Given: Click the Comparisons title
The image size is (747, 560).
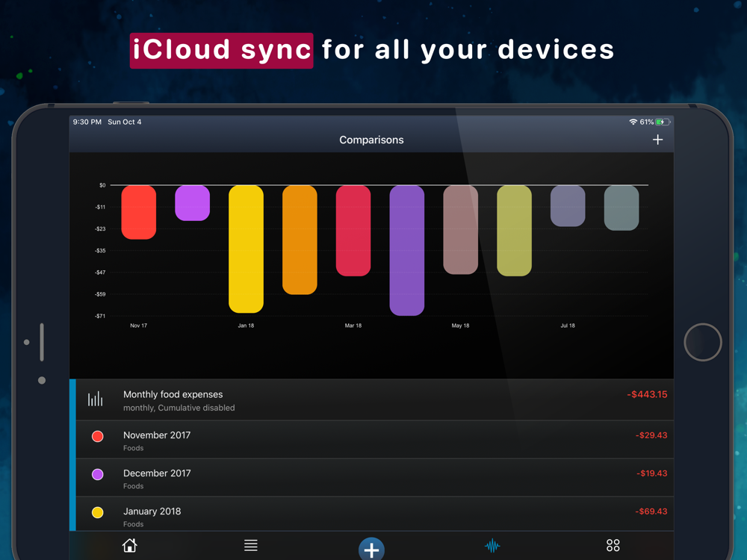Looking at the screenshot, I should pos(371,140).
